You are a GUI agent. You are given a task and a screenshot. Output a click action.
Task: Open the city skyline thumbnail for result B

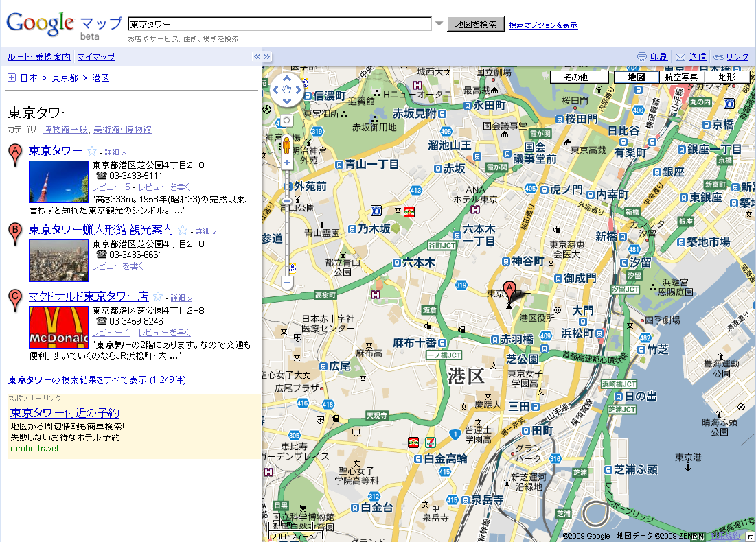pyautogui.click(x=59, y=261)
